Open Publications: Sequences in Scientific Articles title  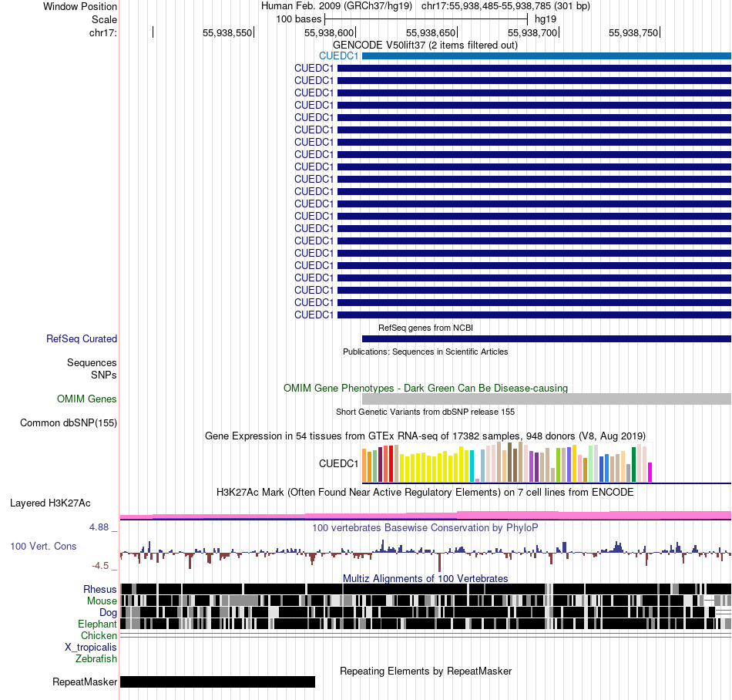tap(425, 352)
